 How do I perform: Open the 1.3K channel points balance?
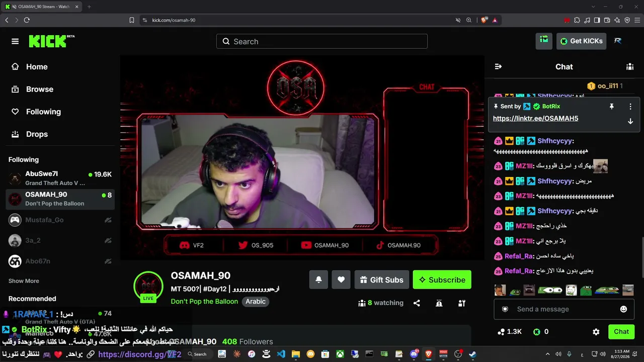[509, 332]
